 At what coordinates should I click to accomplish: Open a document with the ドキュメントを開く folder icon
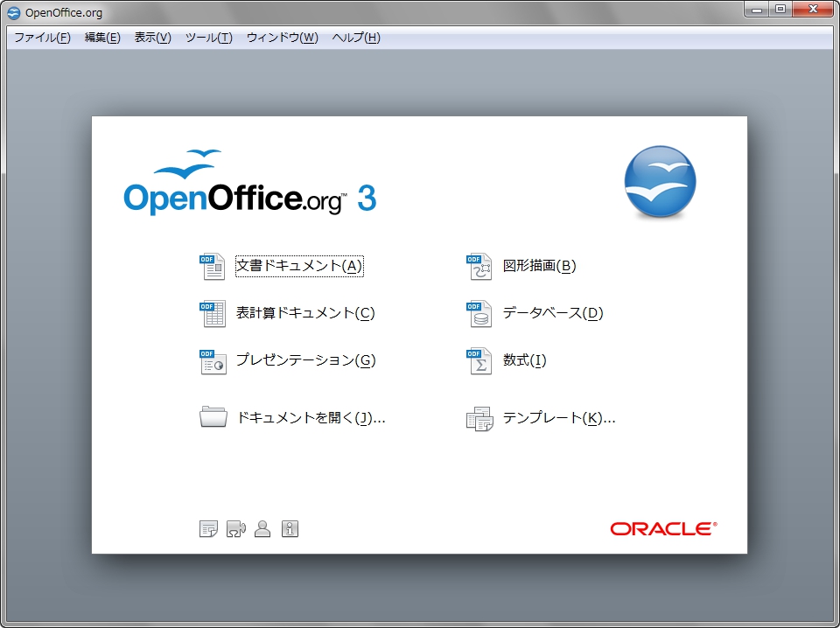point(208,417)
